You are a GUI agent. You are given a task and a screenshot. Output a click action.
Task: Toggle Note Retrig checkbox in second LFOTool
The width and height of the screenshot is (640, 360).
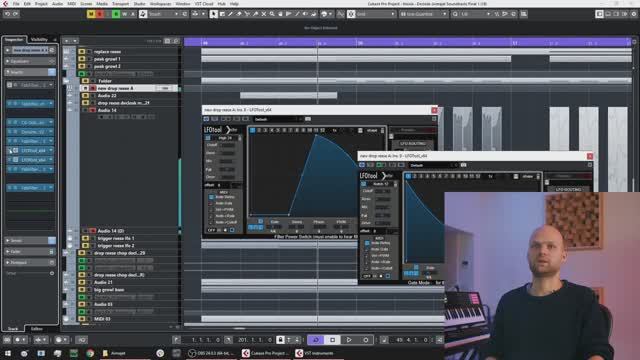coord(367,243)
